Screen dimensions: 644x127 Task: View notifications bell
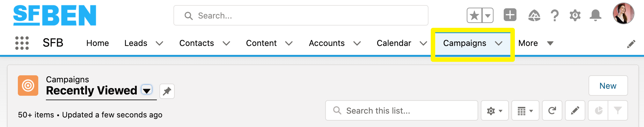coord(596,15)
